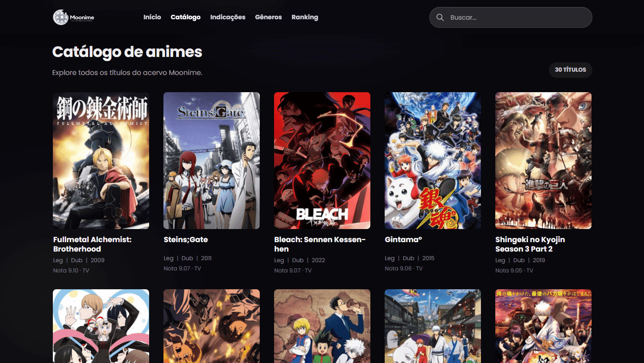Click the 30 TÍTULOS badge
The height and width of the screenshot is (363, 644).
[570, 70]
